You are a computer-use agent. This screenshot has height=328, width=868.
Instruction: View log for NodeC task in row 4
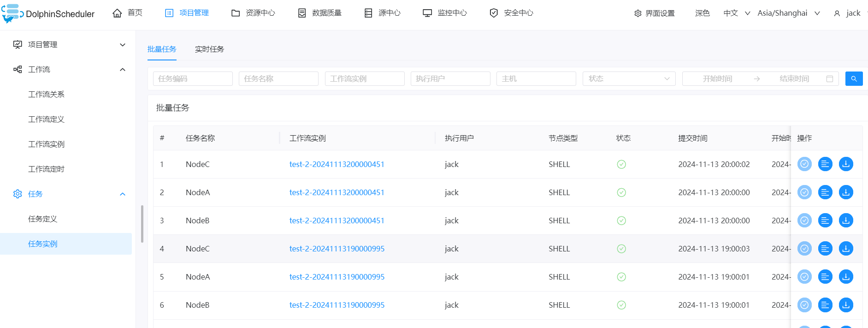pyautogui.click(x=825, y=249)
